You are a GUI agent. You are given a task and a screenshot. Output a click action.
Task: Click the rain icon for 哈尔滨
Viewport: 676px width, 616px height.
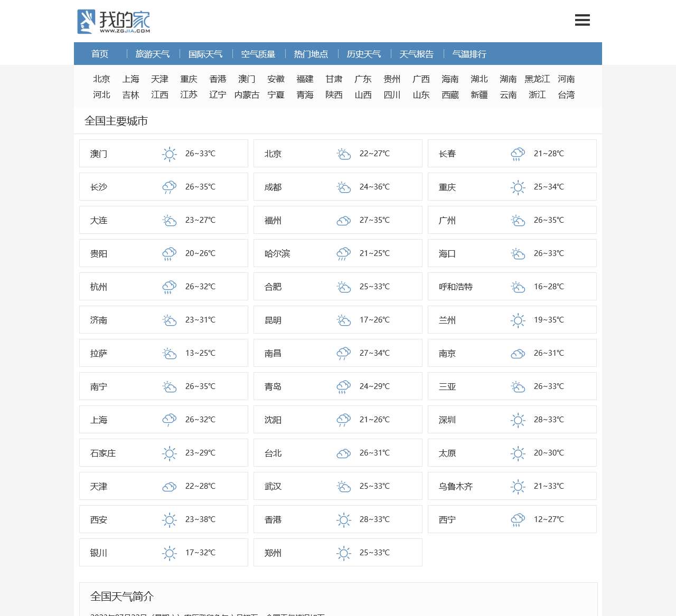pos(343,254)
